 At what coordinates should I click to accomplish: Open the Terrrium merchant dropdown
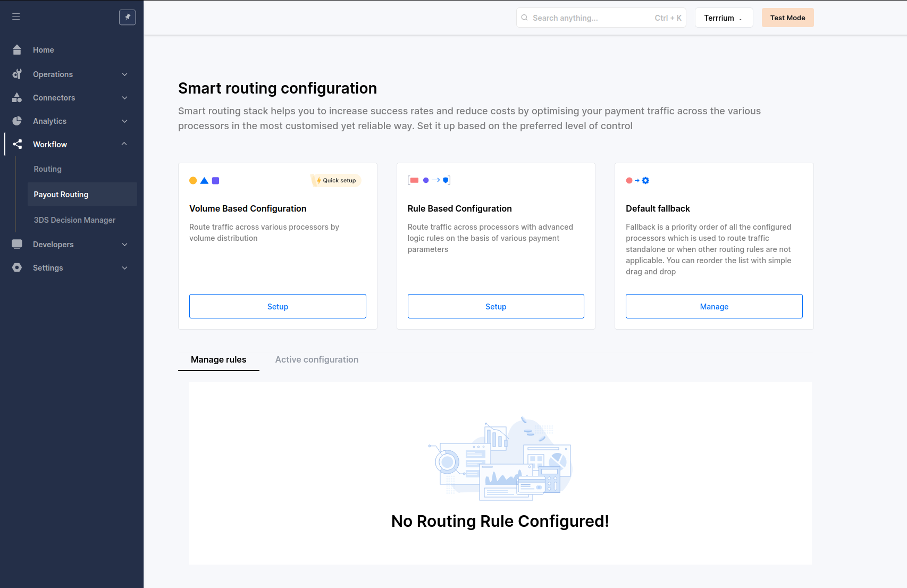coord(723,18)
